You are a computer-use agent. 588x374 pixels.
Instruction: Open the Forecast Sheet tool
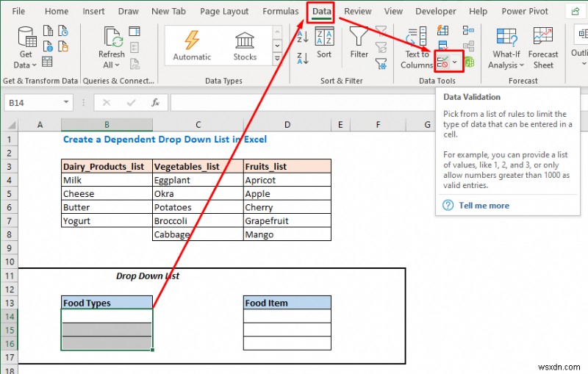tap(543, 48)
